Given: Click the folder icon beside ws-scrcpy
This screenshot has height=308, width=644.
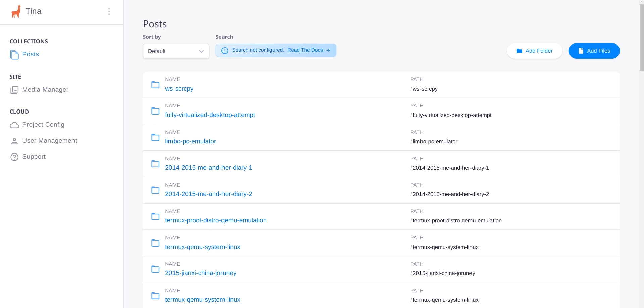Looking at the screenshot, I should tap(155, 85).
